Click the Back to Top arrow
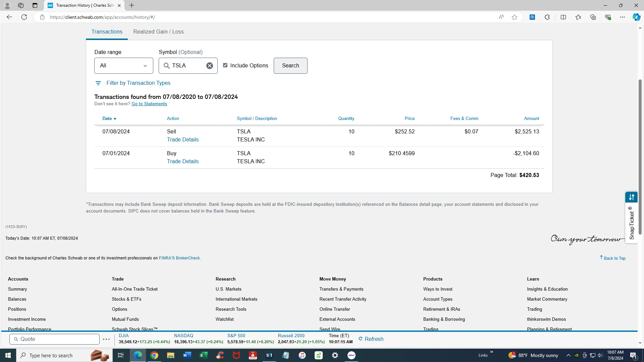This screenshot has width=644, height=362. coord(601,258)
